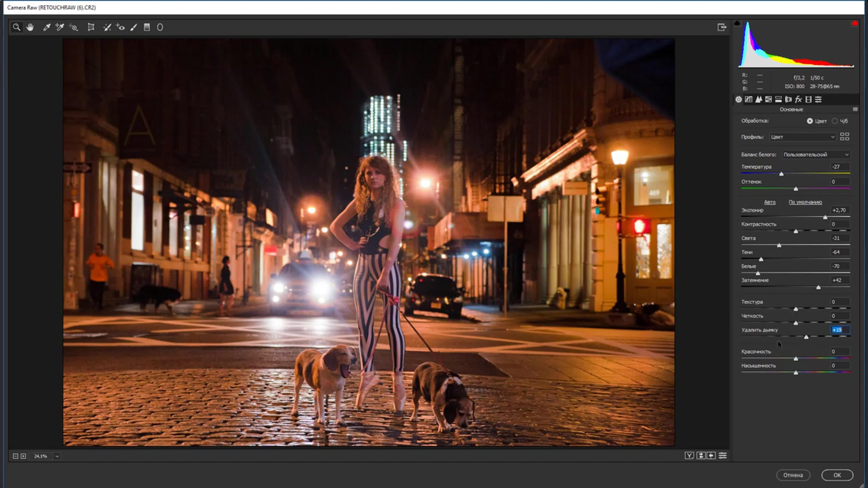Toggle full screen mode icon

pos(721,27)
